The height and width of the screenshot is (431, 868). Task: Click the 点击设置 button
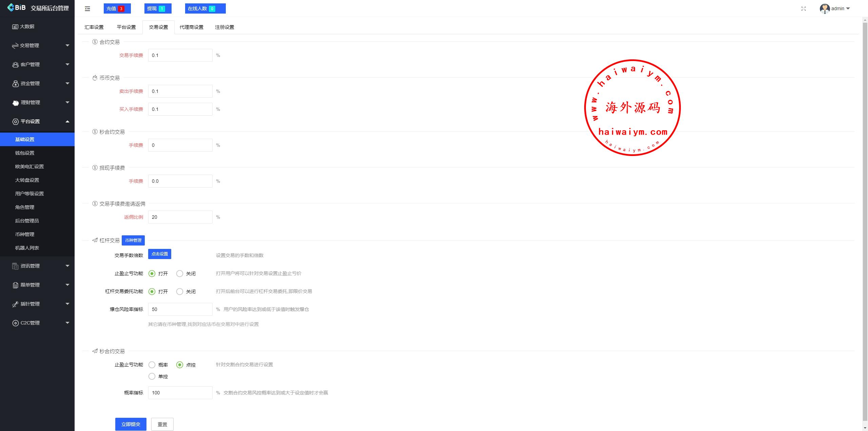tap(159, 254)
